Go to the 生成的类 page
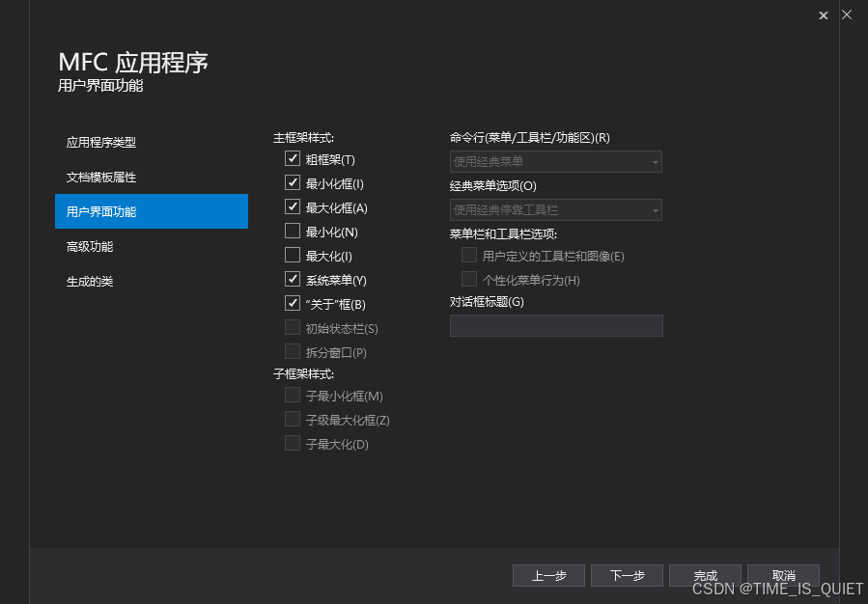The height and width of the screenshot is (604, 868). (x=152, y=281)
